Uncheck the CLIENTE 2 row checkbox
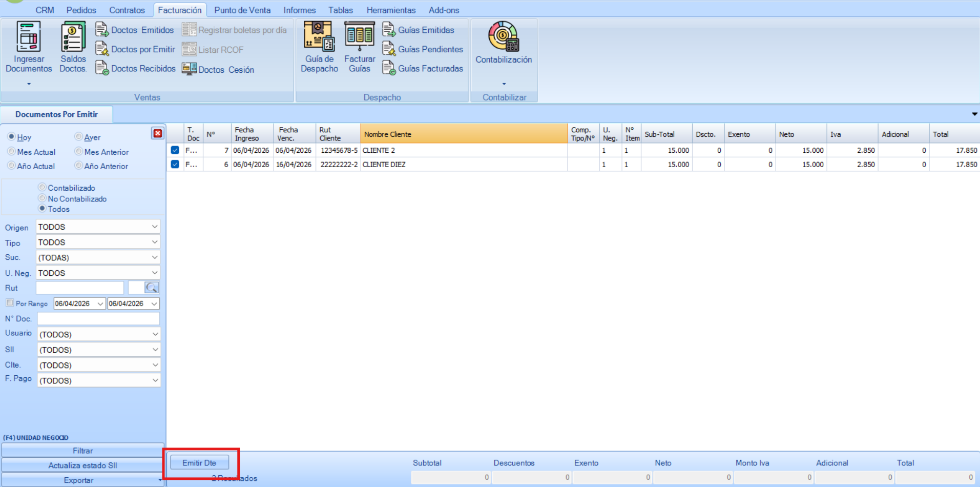The width and height of the screenshot is (980, 487). tap(175, 150)
